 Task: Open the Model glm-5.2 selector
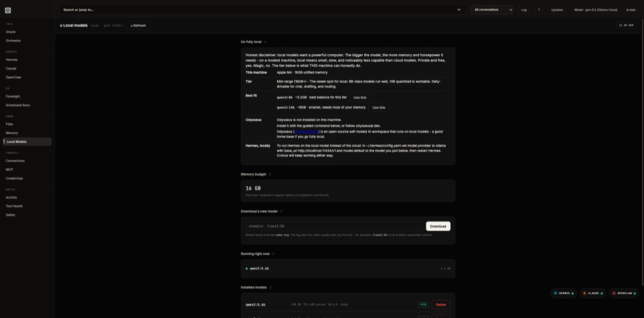click(596, 10)
